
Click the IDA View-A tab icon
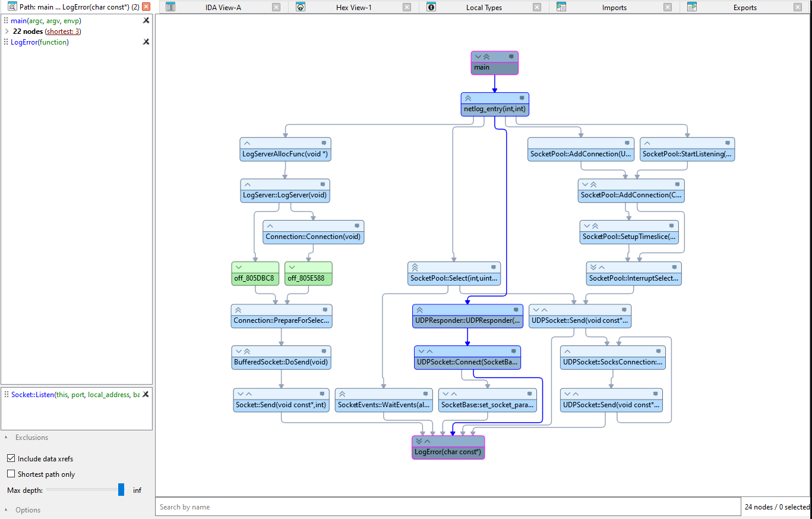point(170,7)
